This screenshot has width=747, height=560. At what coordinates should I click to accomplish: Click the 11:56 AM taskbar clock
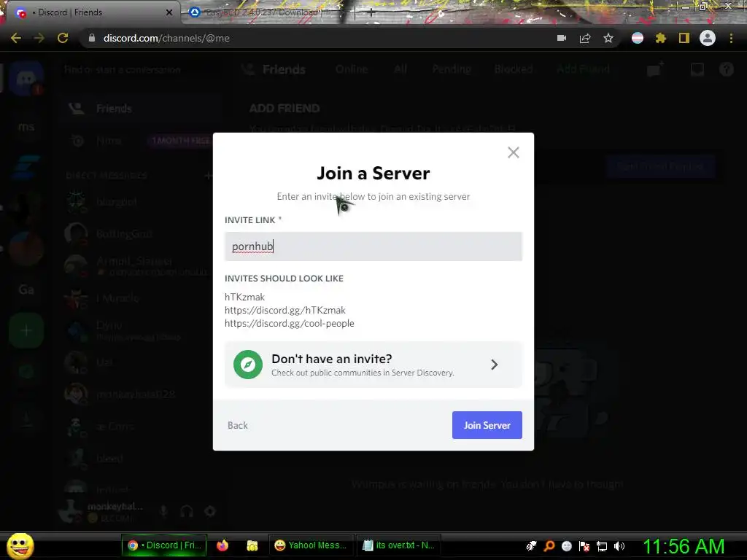coord(684,546)
